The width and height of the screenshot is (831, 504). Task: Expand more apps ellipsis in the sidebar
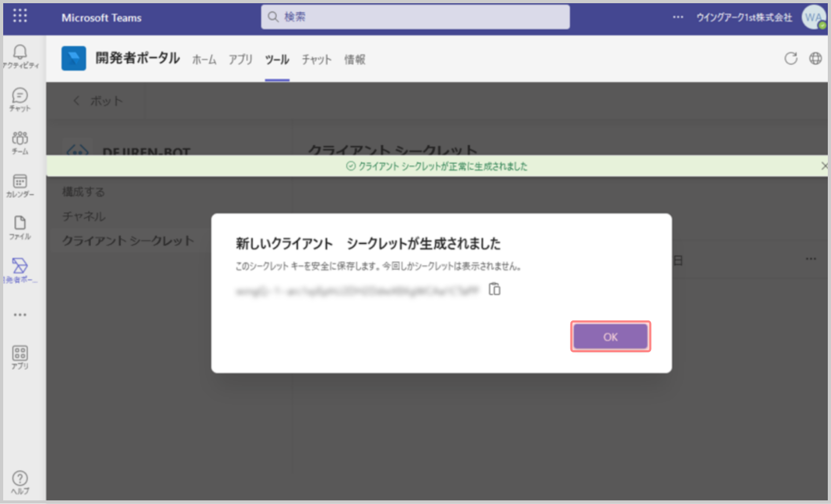20,315
